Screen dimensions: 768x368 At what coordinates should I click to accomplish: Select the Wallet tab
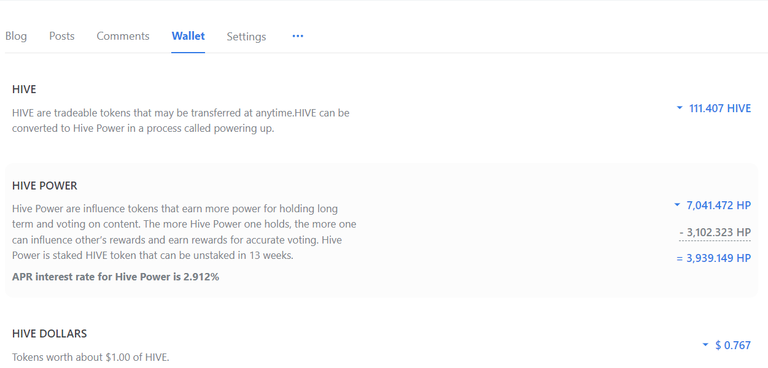tap(188, 36)
